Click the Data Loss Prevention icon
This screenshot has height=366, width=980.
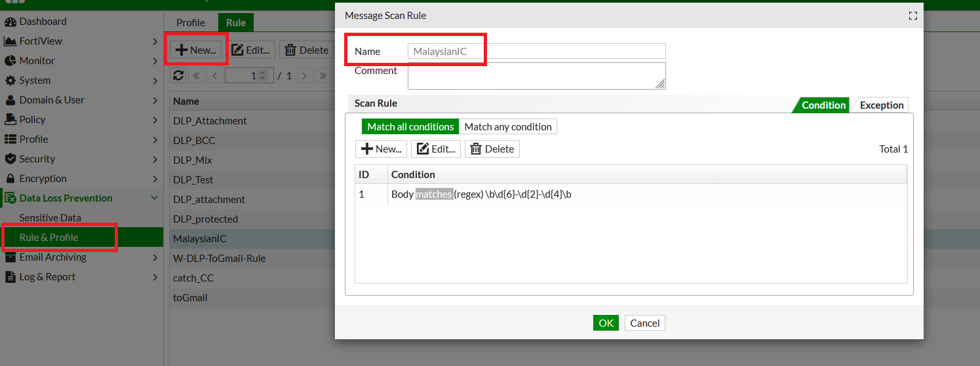click(10, 198)
